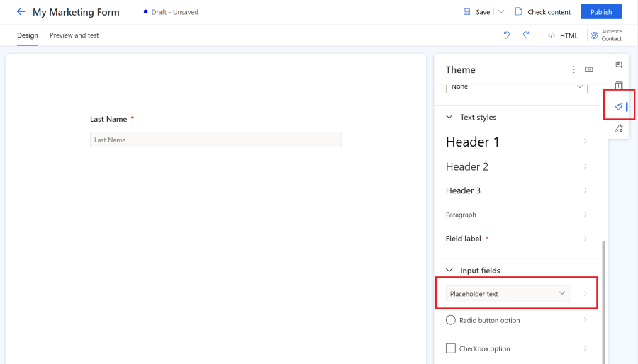Click the Publish button

coord(601,12)
